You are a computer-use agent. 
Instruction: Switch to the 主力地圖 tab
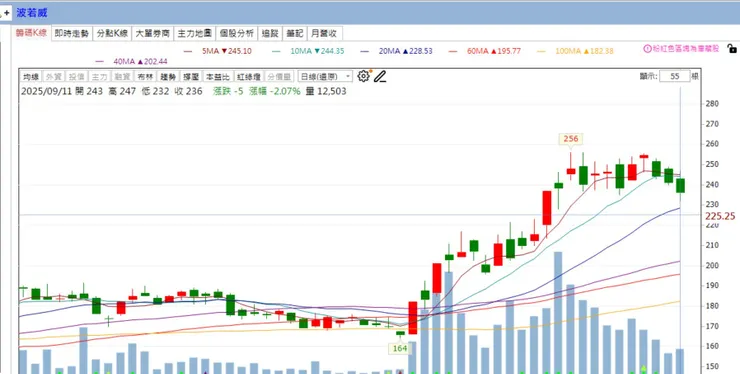194,34
